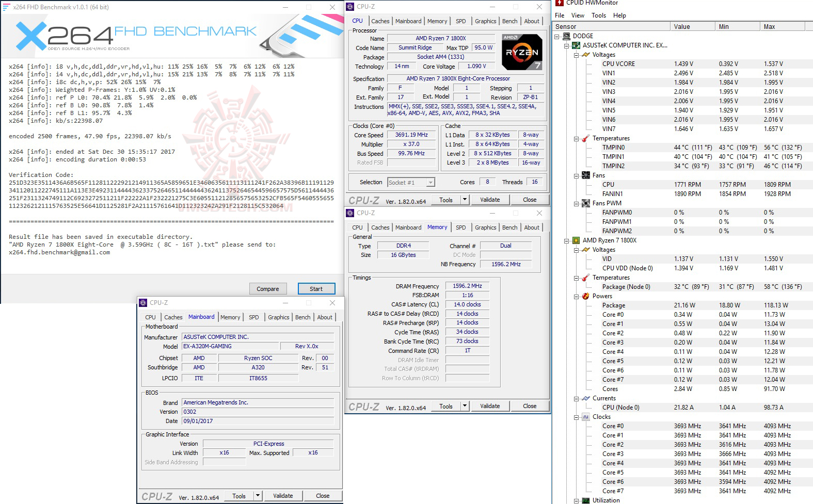813x504 pixels.
Task: Click the Voltages lightning icon under ASUSTeK
Action: (x=586, y=55)
